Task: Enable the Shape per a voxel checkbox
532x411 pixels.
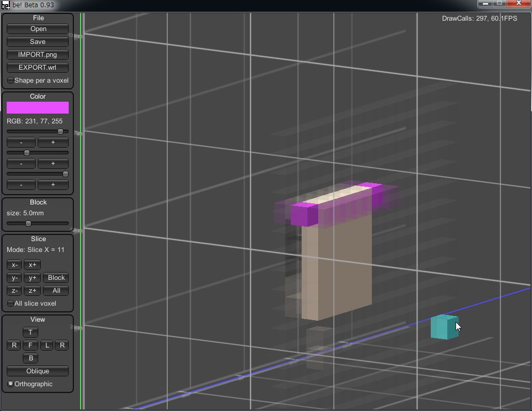Action: click(x=11, y=81)
